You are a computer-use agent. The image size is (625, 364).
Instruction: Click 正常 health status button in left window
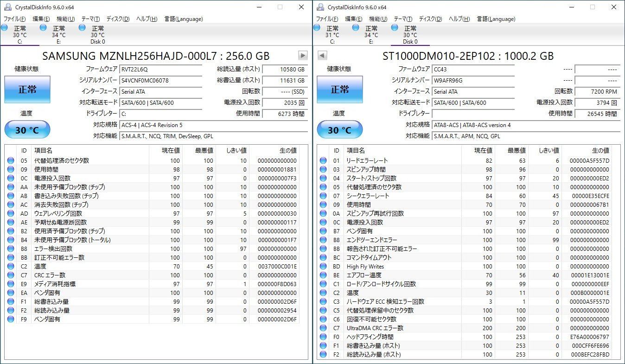pos(27,89)
